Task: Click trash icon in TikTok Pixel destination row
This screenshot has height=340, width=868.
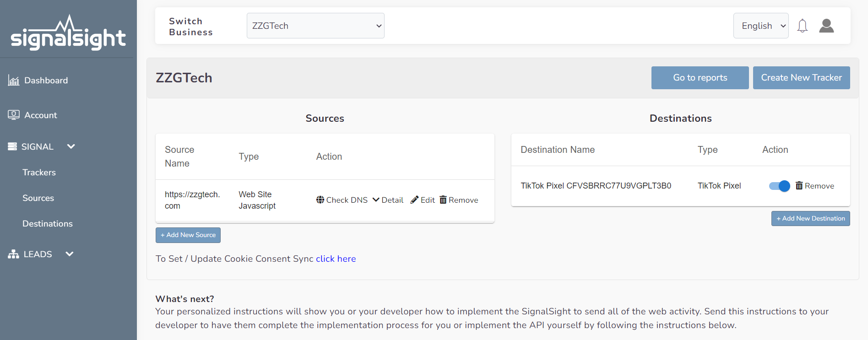Action: 799,185
